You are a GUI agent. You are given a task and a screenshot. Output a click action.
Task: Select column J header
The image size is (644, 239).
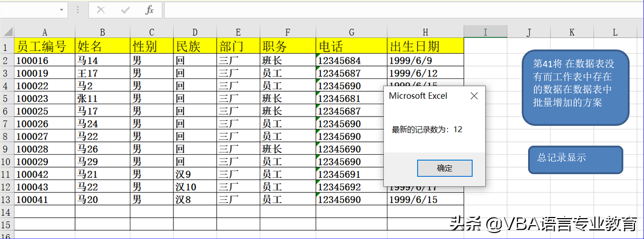pos(529,32)
